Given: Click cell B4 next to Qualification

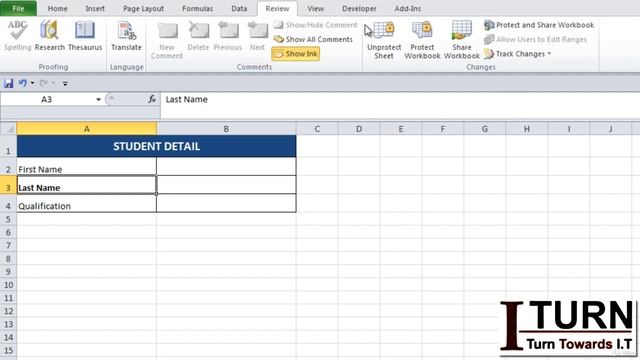Looking at the screenshot, I should pos(227,203).
